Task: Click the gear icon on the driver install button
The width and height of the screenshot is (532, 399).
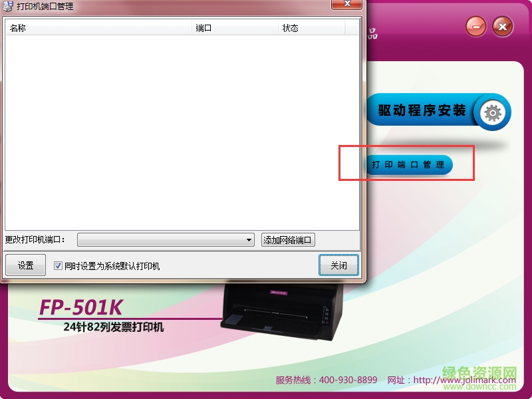Action: pos(491,112)
